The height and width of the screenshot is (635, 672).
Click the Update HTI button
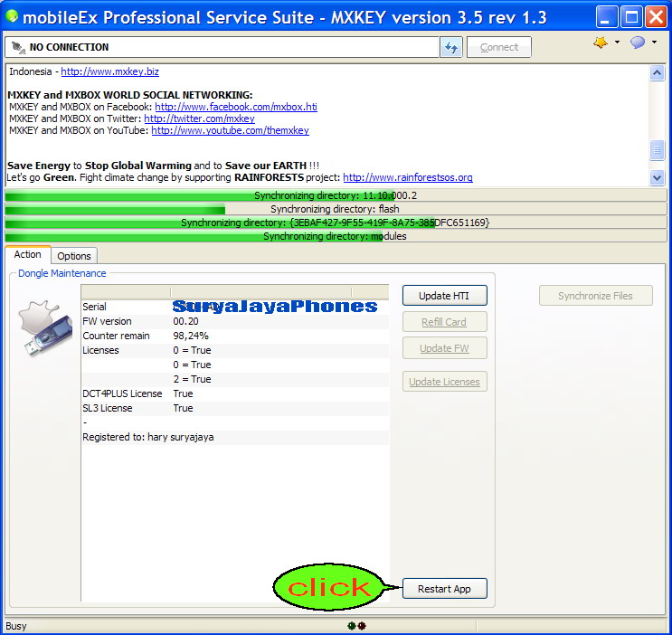click(444, 296)
